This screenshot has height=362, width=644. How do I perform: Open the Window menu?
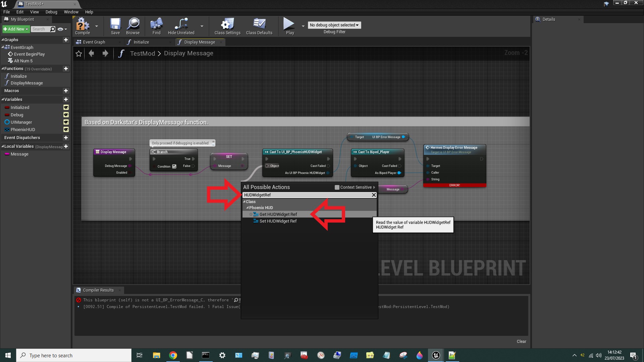pos(71,12)
